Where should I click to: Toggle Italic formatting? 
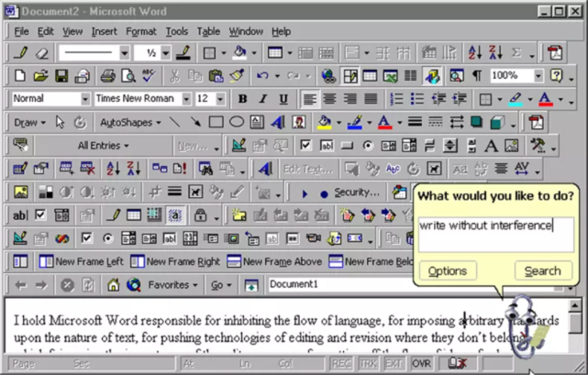pyautogui.click(x=263, y=99)
